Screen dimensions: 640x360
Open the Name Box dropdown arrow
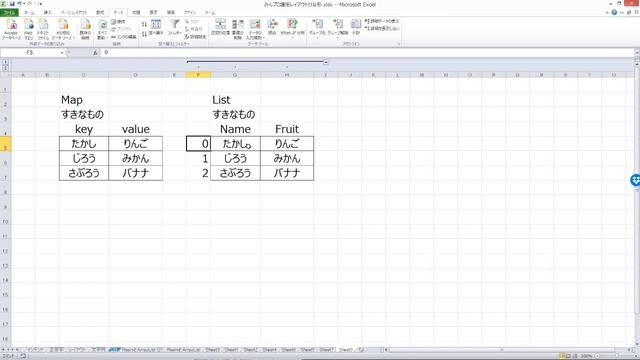click(x=62, y=53)
